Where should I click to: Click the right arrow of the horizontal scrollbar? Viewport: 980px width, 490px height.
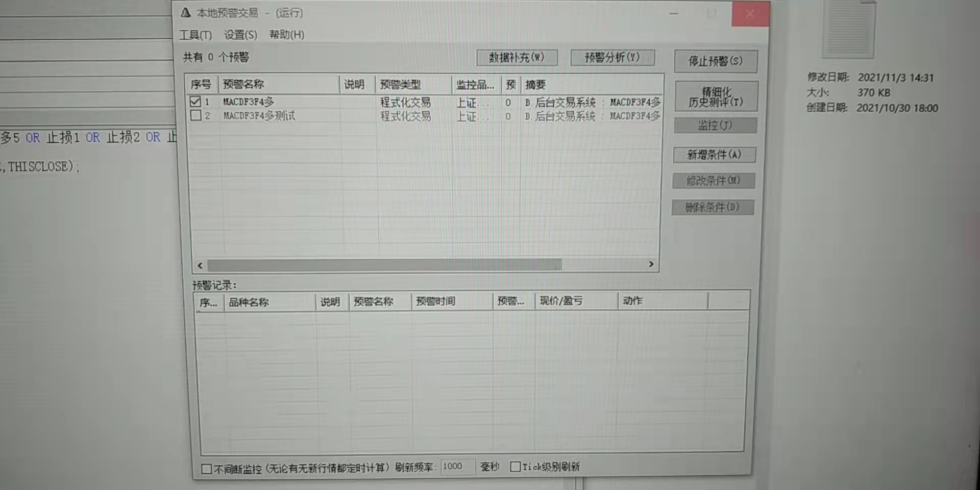[x=651, y=264]
